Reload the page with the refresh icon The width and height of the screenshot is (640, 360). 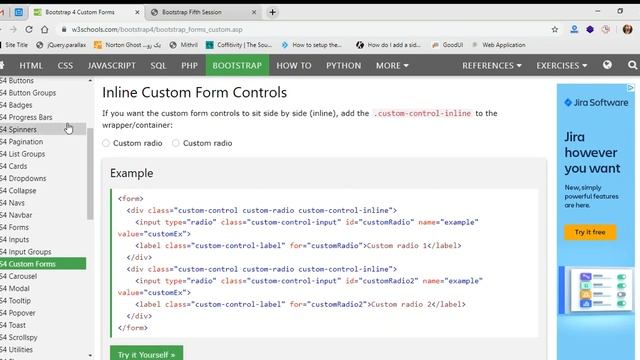pos(29,29)
